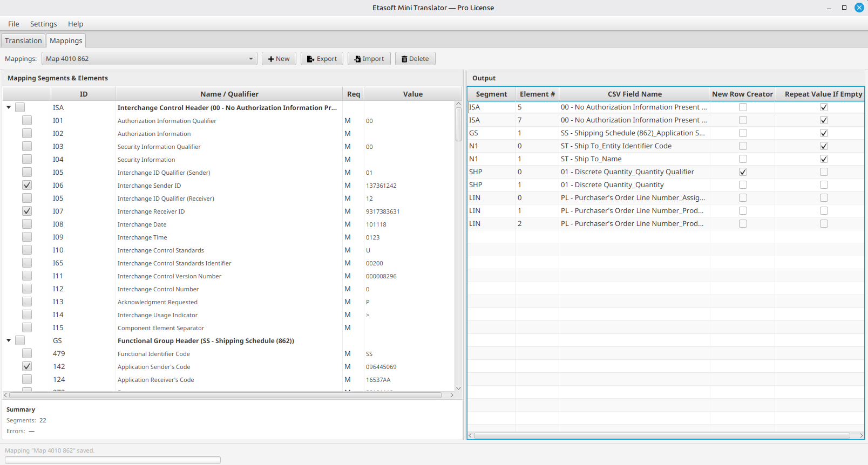Click the trash icon on Delete button
The height and width of the screenshot is (465, 868).
[404, 59]
